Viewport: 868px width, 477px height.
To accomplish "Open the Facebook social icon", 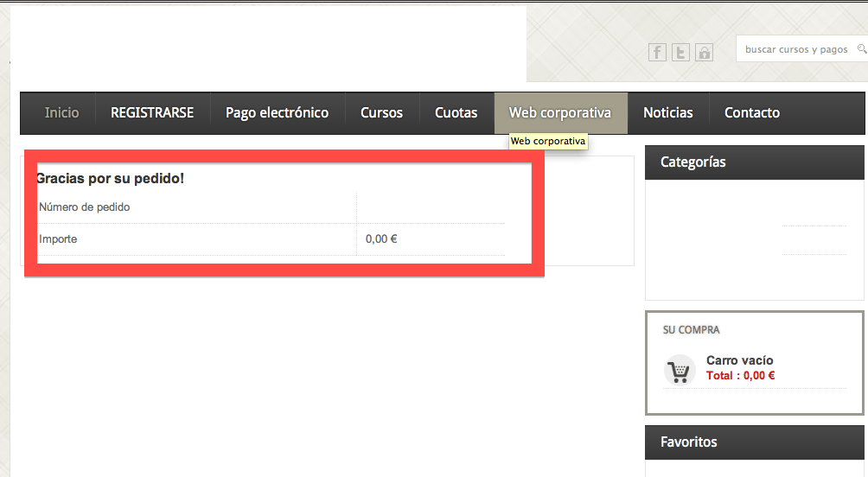I will (x=657, y=53).
